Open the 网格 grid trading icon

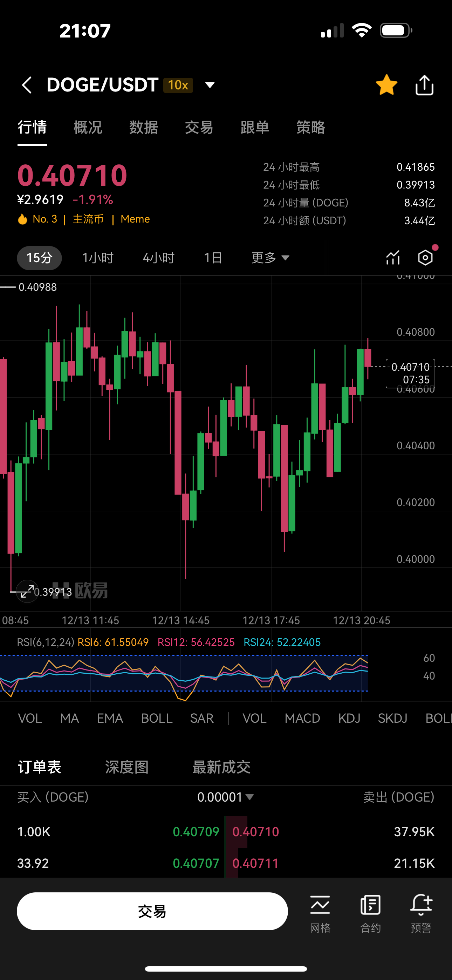click(320, 914)
